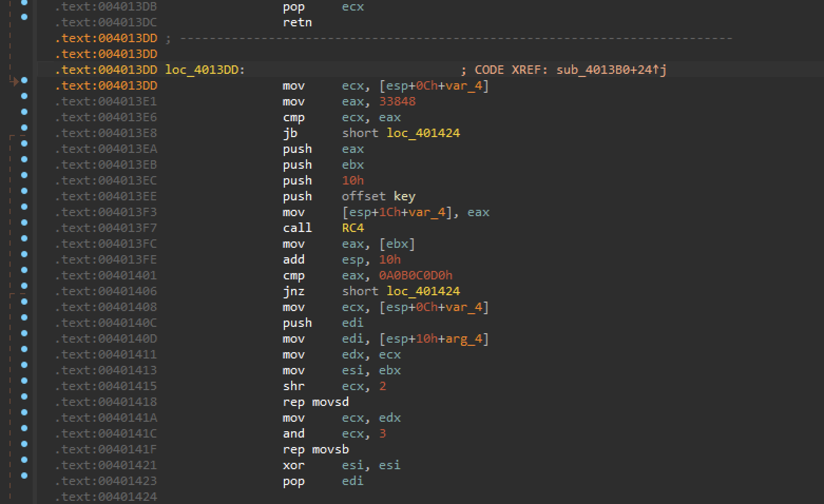The width and height of the screenshot is (824, 504).
Task: Click address .text:00401413
Action: (x=106, y=370)
